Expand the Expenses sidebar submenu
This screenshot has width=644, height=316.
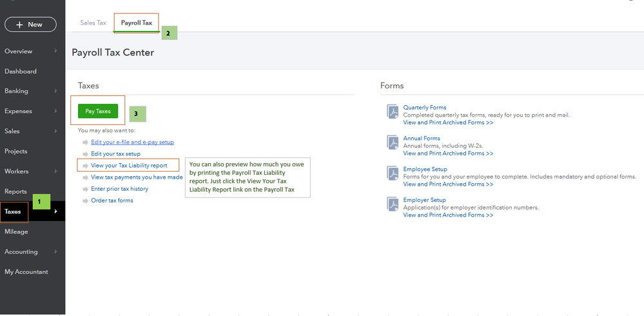(55, 111)
